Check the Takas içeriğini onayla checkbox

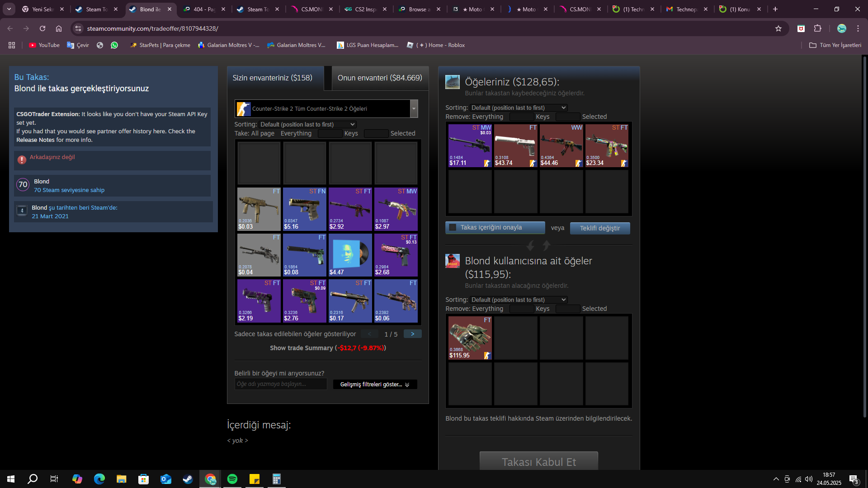pyautogui.click(x=453, y=227)
